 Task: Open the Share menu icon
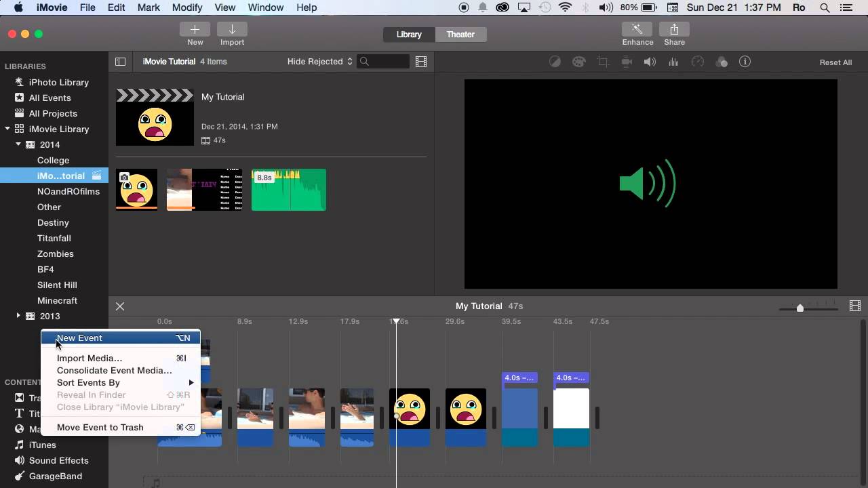674,29
